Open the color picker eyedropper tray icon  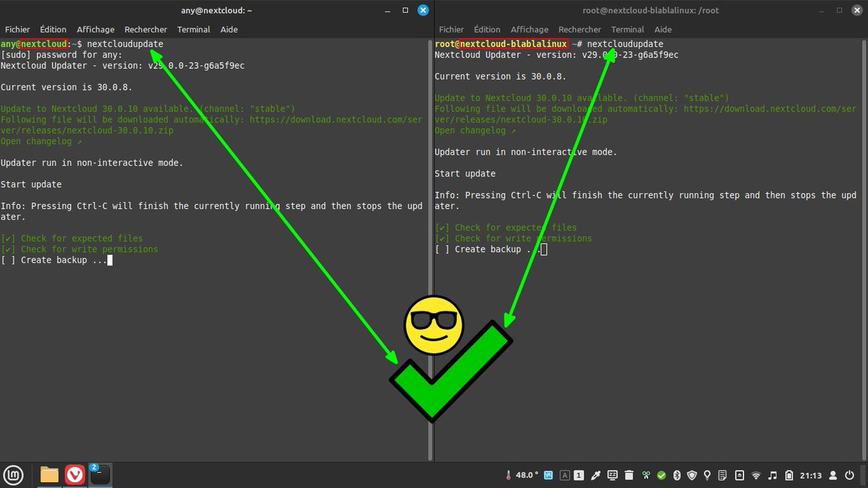click(596, 476)
